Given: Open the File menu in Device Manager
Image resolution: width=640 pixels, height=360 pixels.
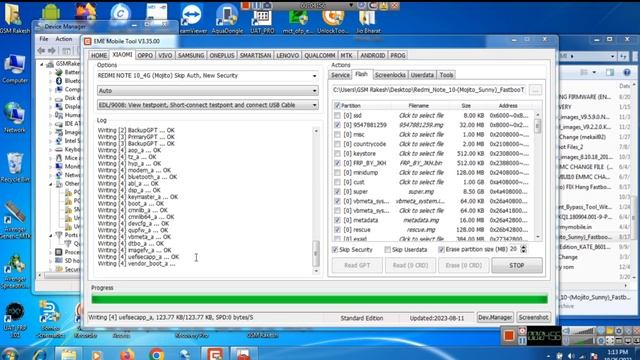Looking at the screenshot, I should point(44,39).
